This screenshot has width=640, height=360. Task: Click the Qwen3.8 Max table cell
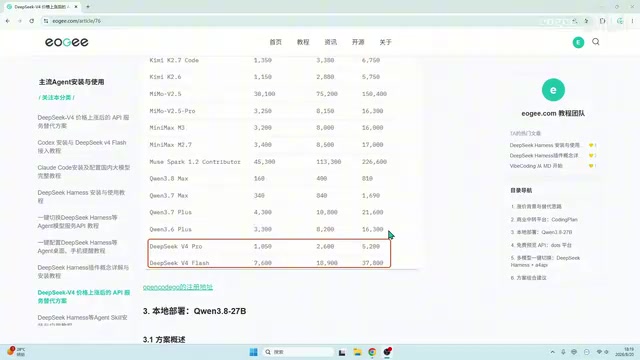coord(169,179)
